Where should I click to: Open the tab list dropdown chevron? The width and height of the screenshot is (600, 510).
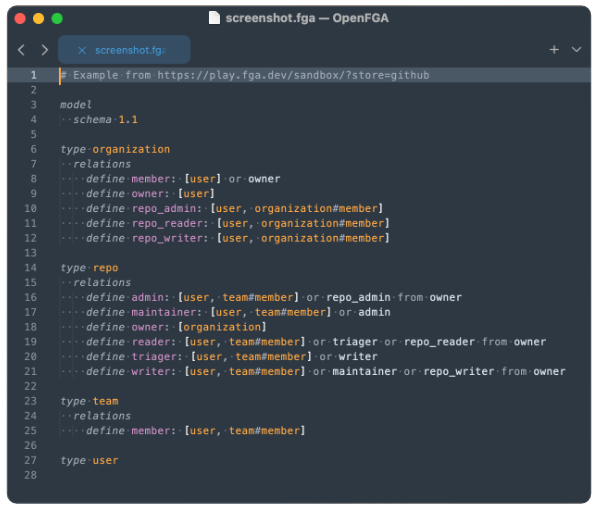576,50
